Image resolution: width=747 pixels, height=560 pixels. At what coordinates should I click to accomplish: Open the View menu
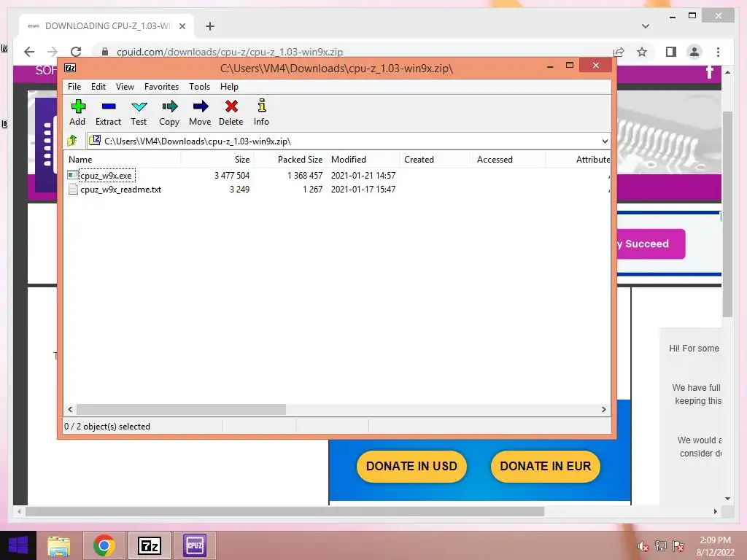(x=125, y=87)
